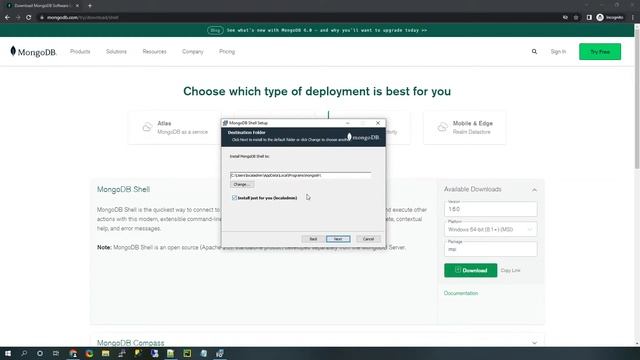Click the website search magnifier icon
Image resolution: width=640 pixels, height=360 pixels.
click(534, 52)
